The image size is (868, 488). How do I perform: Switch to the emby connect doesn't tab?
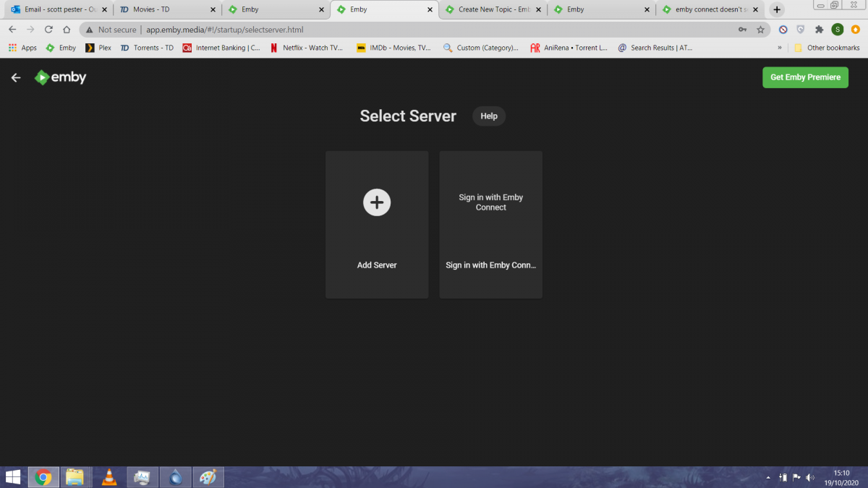[709, 9]
